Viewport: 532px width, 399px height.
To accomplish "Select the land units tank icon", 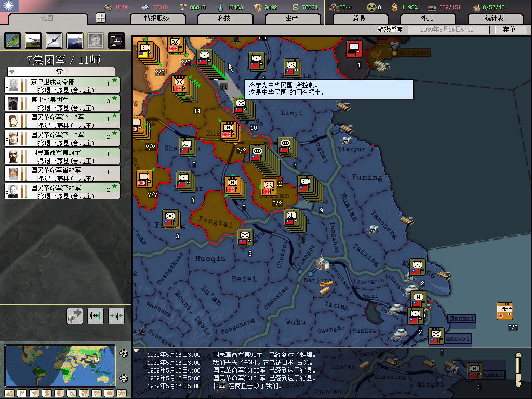I will [x=33, y=41].
